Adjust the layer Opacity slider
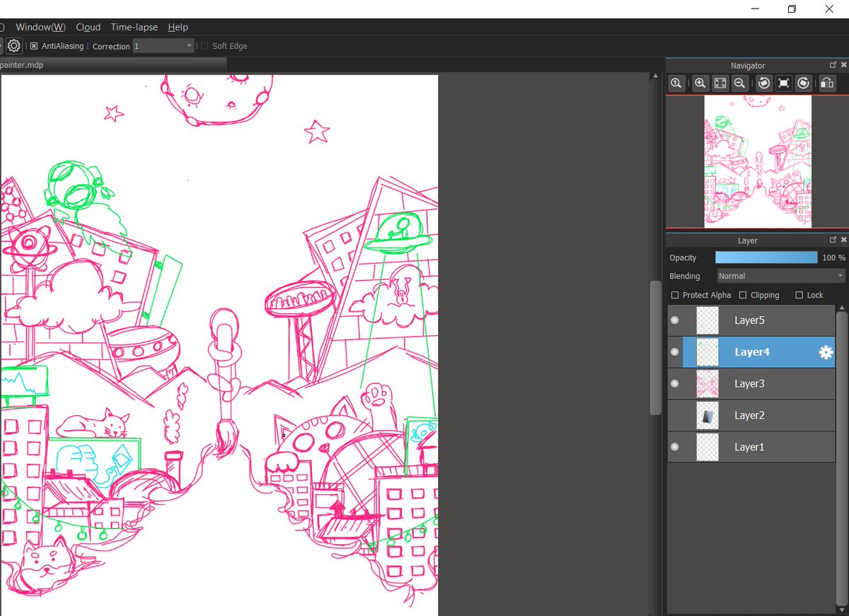Image resolution: width=849 pixels, height=616 pixels. [x=766, y=257]
